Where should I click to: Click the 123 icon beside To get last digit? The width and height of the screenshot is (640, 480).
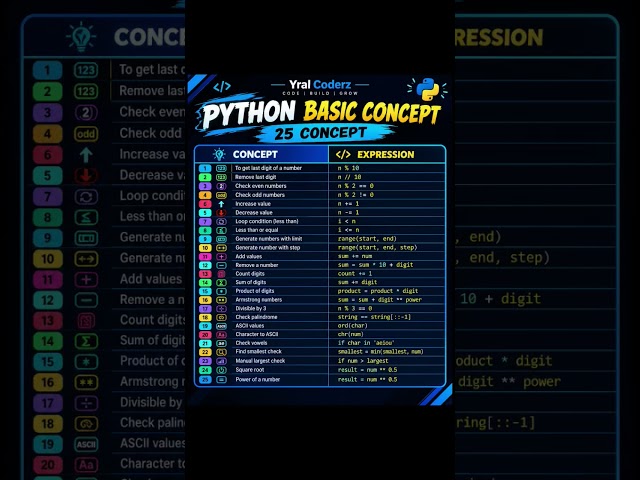221,168
